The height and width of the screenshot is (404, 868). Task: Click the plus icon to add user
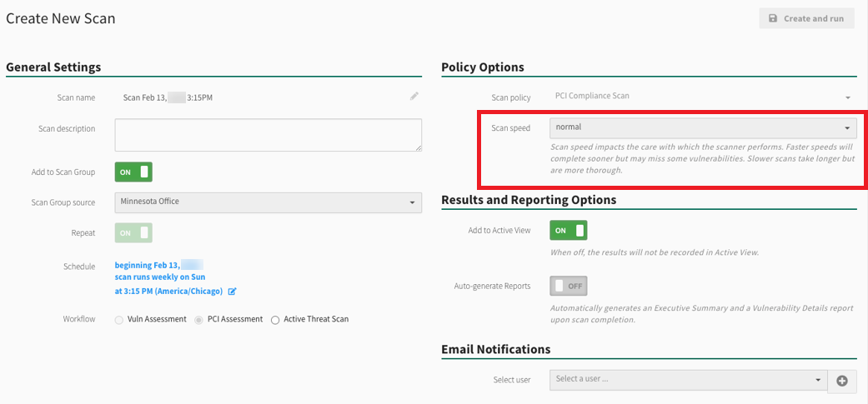tap(841, 381)
